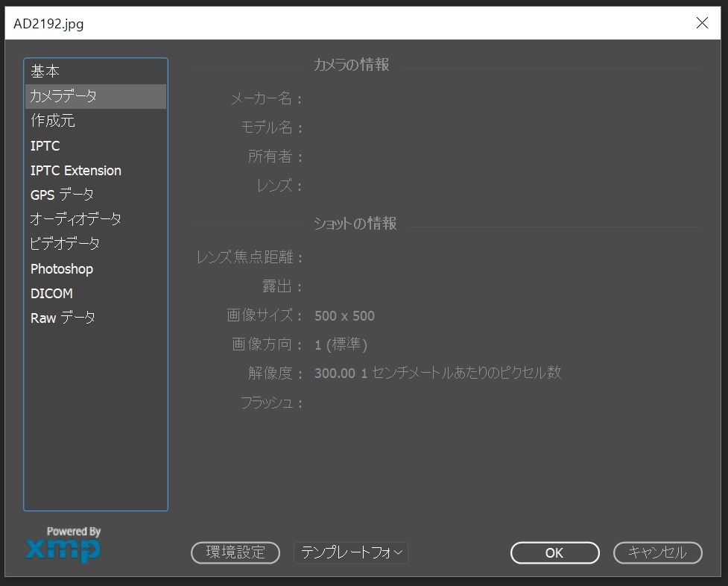Open the ビデオデータ section
728x586 pixels.
point(66,244)
